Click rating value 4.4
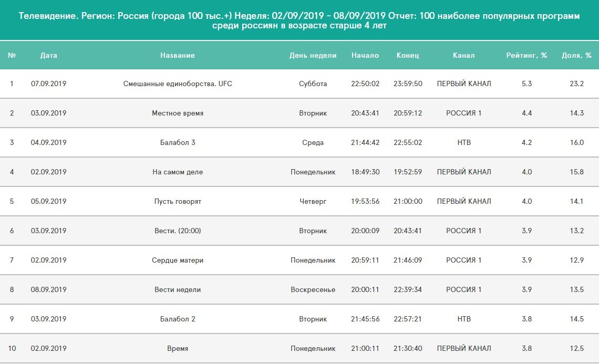599x364 pixels. coord(527,113)
